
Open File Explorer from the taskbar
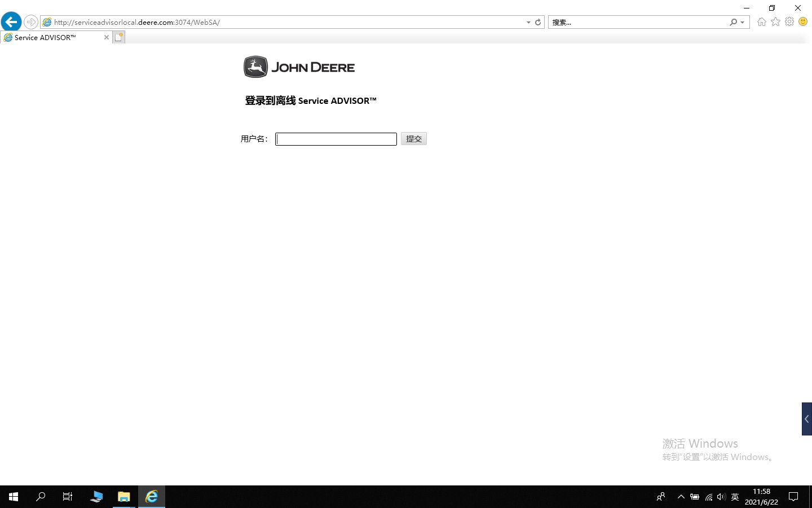124,497
